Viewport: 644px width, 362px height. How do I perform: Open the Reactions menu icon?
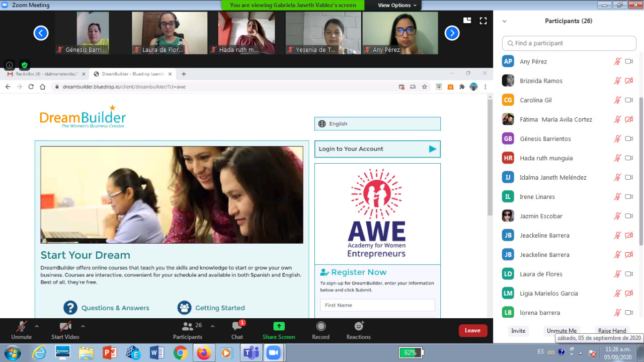(359, 326)
